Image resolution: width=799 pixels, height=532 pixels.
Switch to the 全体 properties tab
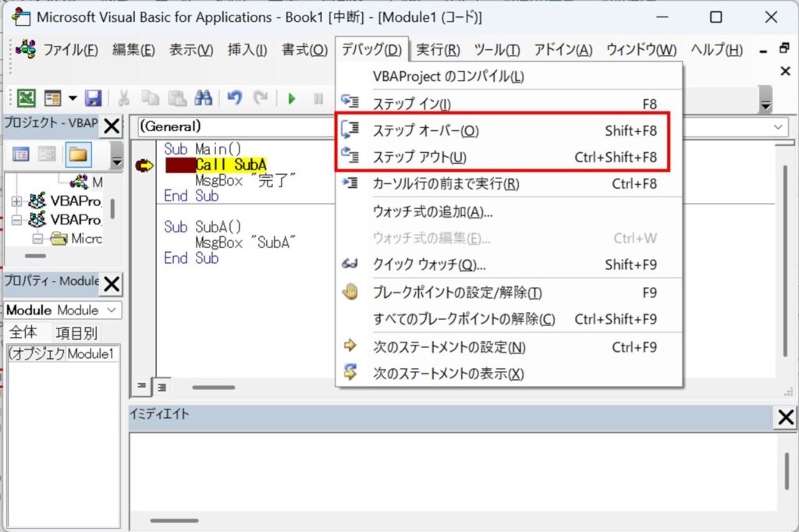(23, 332)
